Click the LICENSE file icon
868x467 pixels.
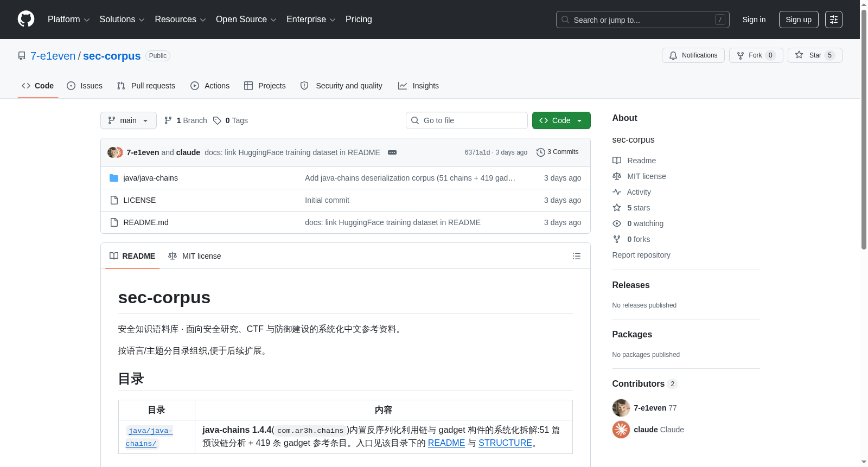click(x=114, y=200)
